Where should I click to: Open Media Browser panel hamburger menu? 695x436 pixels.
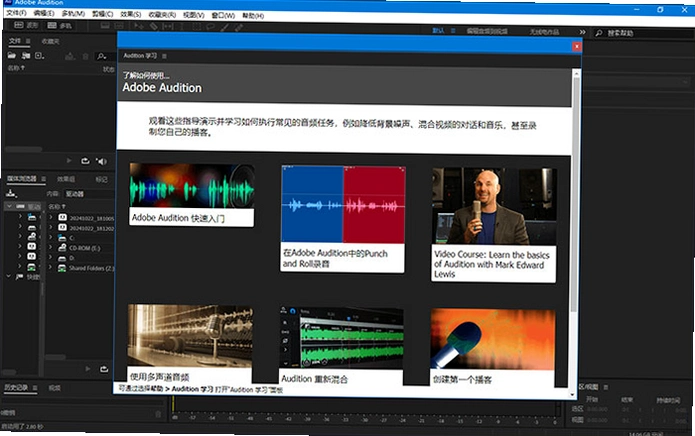43,179
